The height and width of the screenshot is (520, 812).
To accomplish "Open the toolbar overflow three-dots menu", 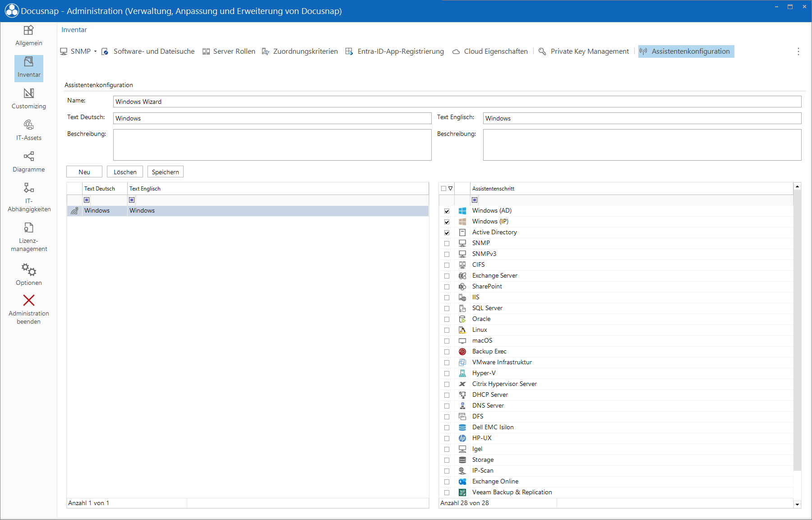I will (798, 51).
